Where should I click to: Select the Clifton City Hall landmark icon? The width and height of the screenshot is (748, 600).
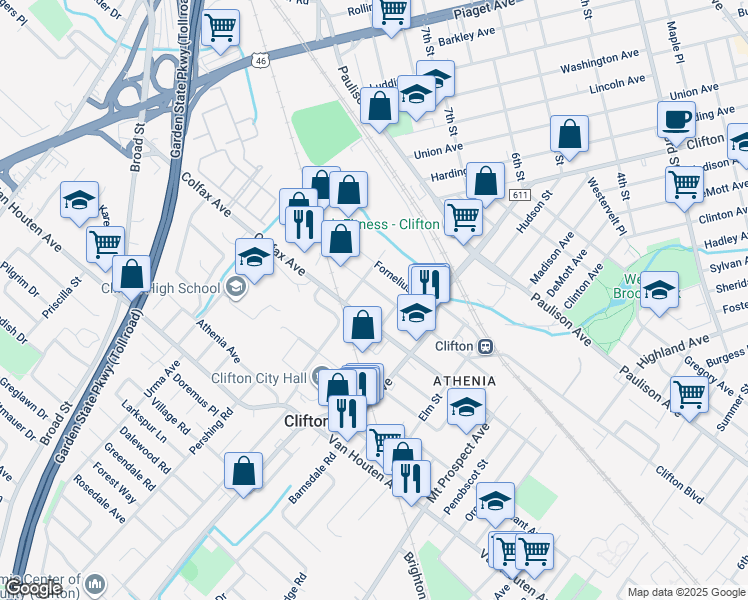[x=319, y=377]
